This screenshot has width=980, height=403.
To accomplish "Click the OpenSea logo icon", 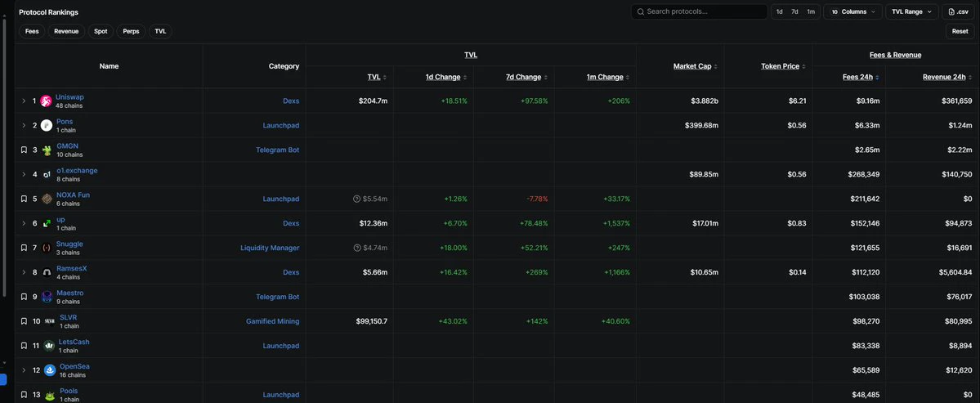I will [50, 369].
